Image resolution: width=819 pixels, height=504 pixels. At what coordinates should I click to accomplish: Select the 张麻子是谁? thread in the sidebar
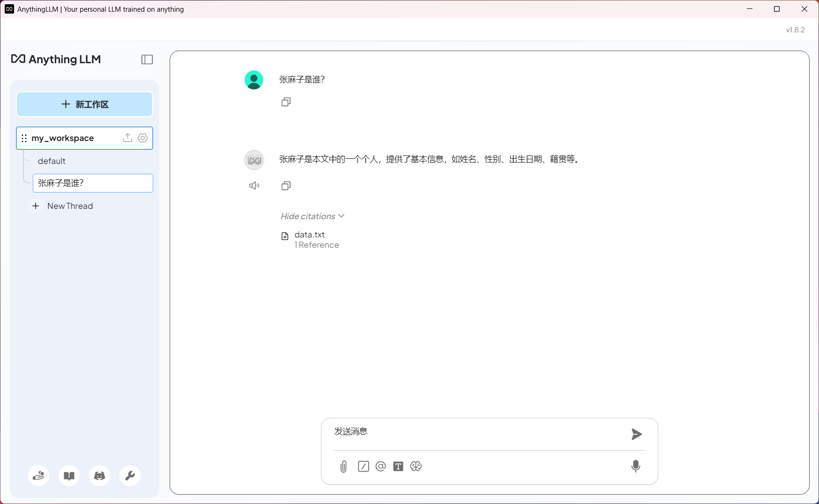93,183
